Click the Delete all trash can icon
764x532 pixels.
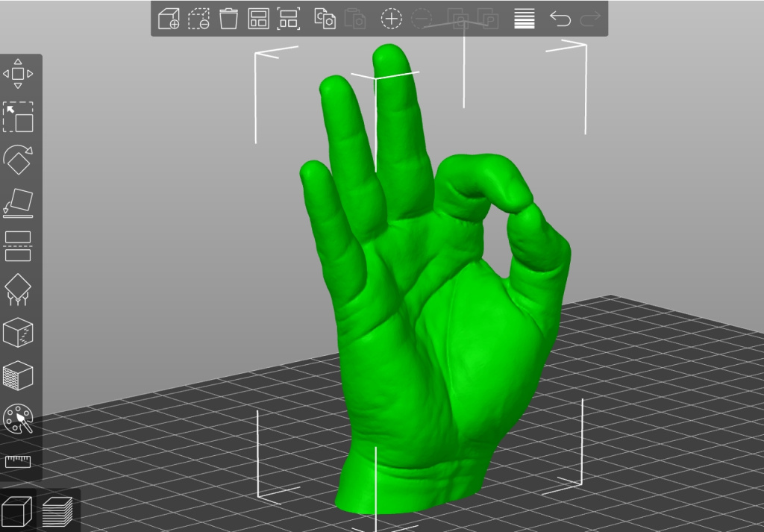pos(228,19)
